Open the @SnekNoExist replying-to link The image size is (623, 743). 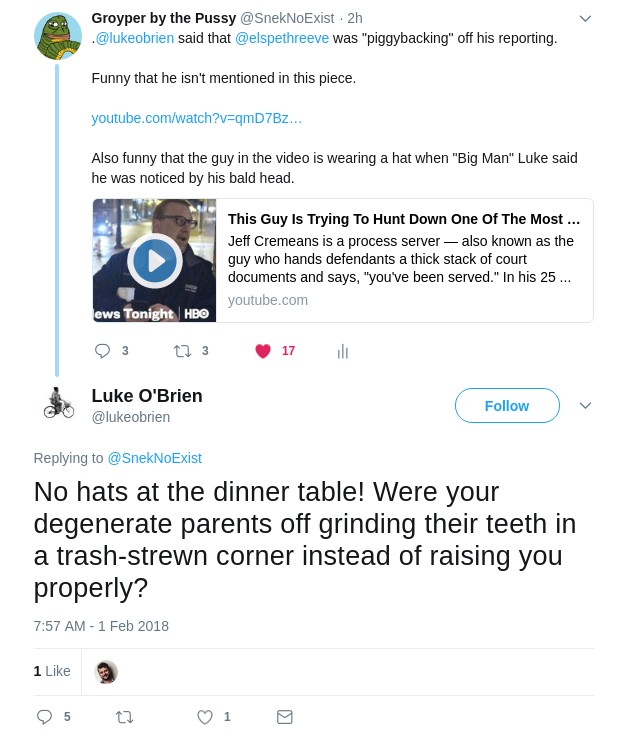154,458
